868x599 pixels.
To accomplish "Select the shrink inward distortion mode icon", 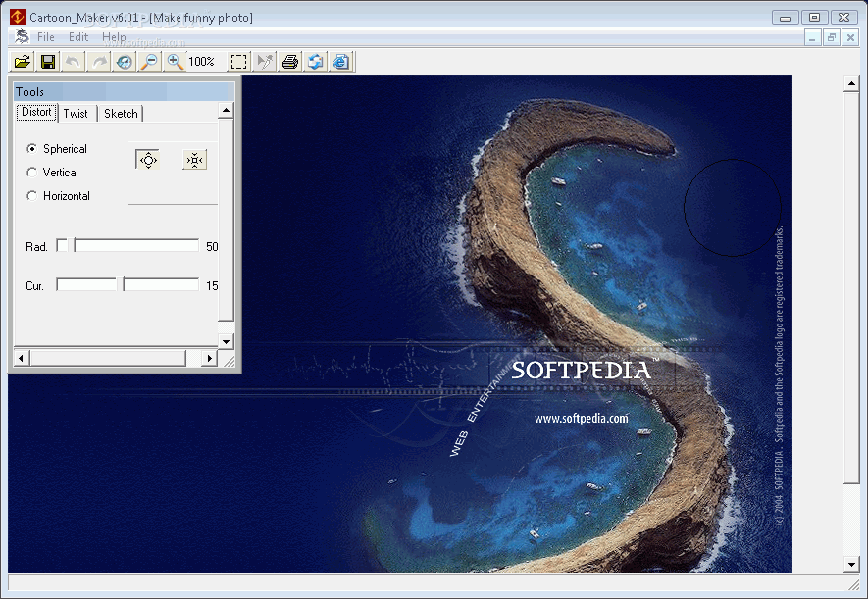I will click(x=194, y=160).
